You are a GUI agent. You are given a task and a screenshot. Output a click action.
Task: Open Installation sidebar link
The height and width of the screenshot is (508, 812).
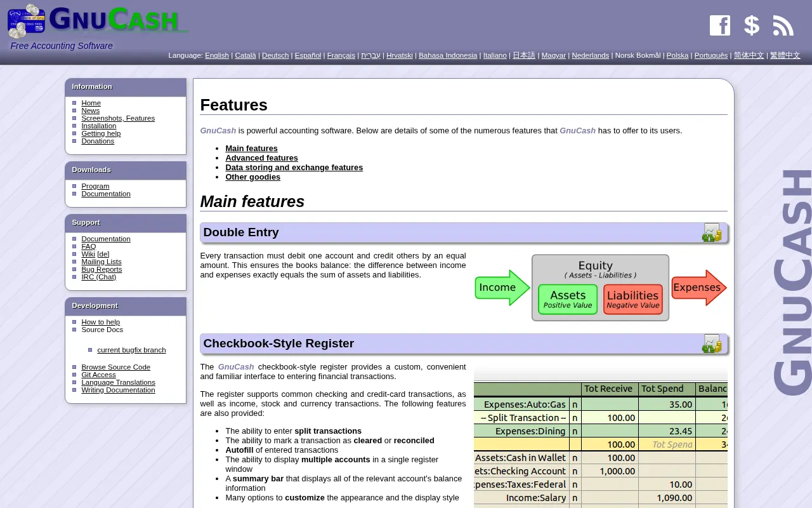click(99, 126)
